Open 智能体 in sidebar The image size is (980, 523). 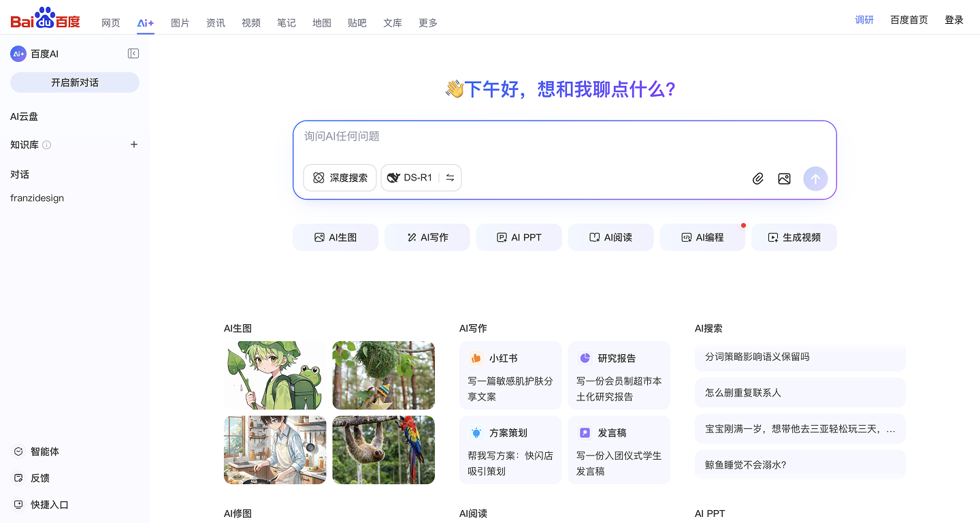point(37,451)
